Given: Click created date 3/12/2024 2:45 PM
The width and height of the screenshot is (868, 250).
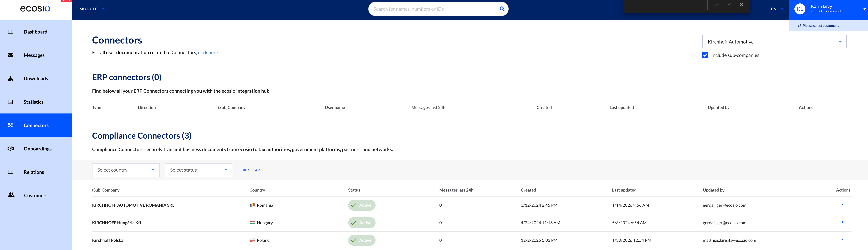Looking at the screenshot, I should pos(539,205).
